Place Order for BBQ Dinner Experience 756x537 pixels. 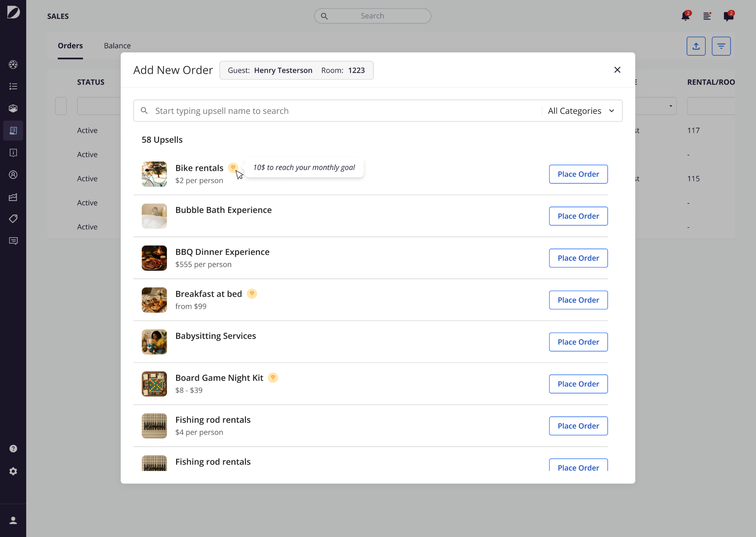click(578, 258)
